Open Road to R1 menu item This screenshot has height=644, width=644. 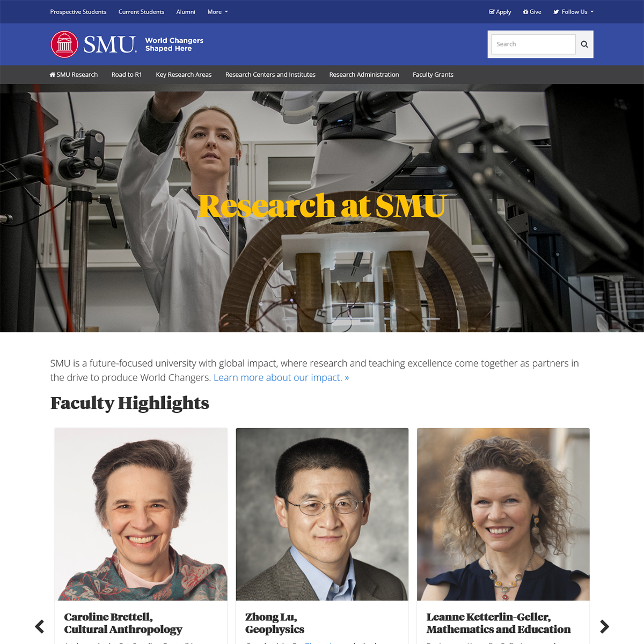click(x=127, y=75)
